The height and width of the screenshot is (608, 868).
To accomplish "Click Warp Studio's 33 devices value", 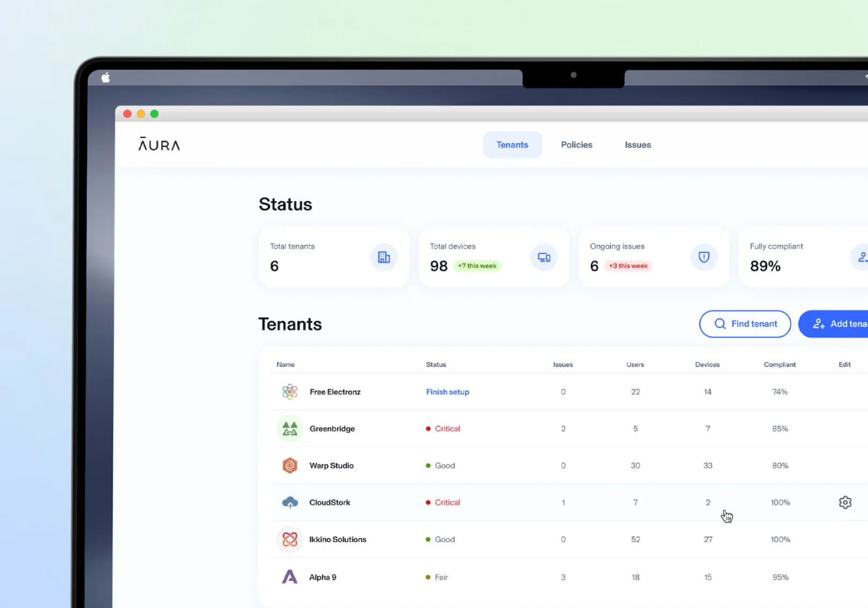I will 708,465.
